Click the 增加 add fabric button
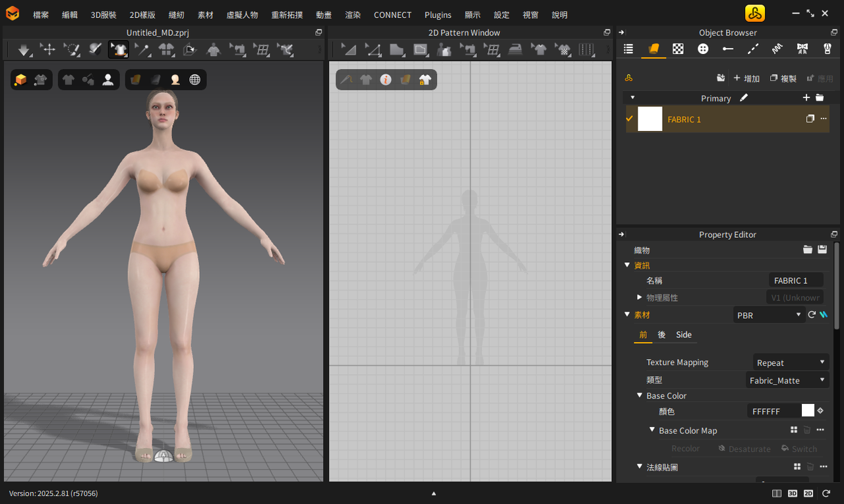Image resolution: width=844 pixels, height=504 pixels. 746,78
